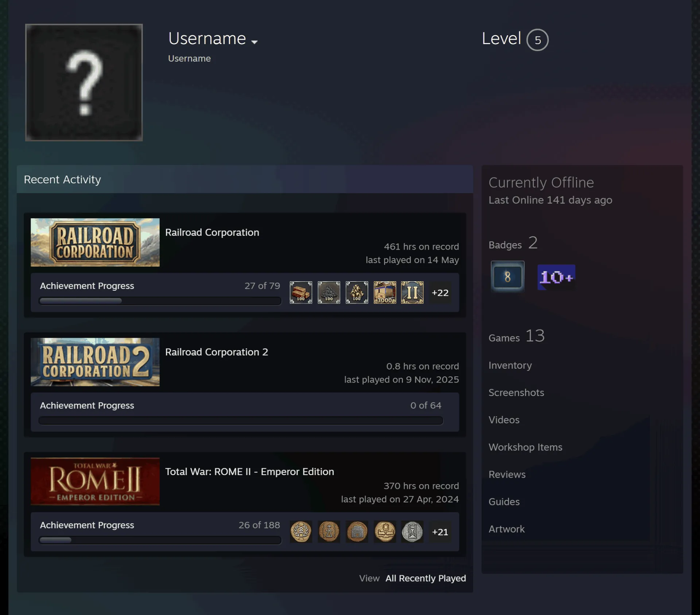Open the Railroad Corporation 2 game banner

(x=95, y=362)
